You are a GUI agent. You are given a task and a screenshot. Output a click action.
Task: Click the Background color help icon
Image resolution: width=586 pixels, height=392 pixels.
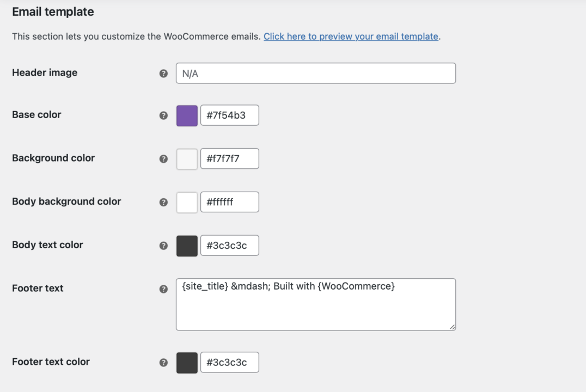tap(163, 158)
